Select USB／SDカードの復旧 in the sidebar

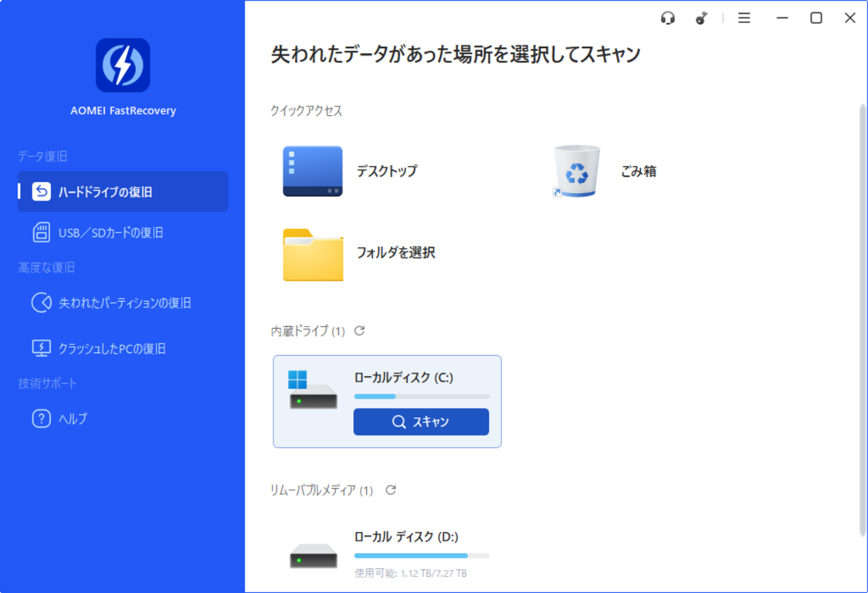click(123, 232)
